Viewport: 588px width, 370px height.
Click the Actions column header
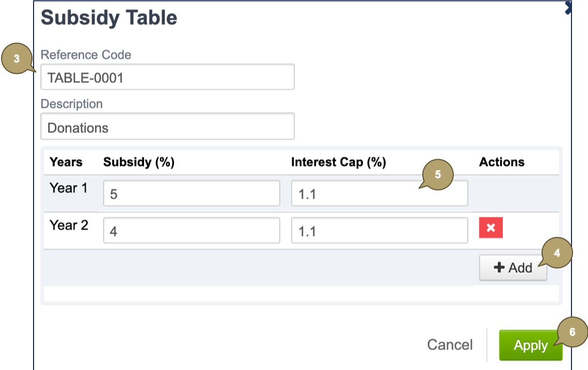[x=501, y=162]
